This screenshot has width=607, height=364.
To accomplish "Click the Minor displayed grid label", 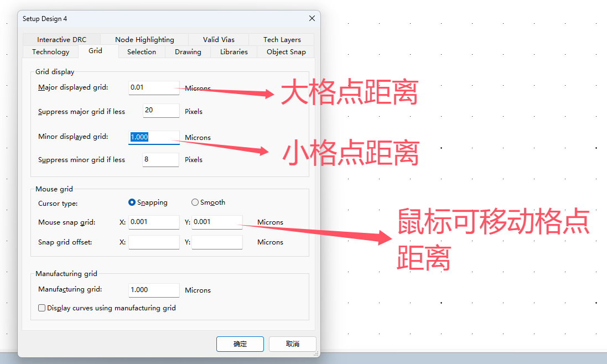I will coord(73,137).
